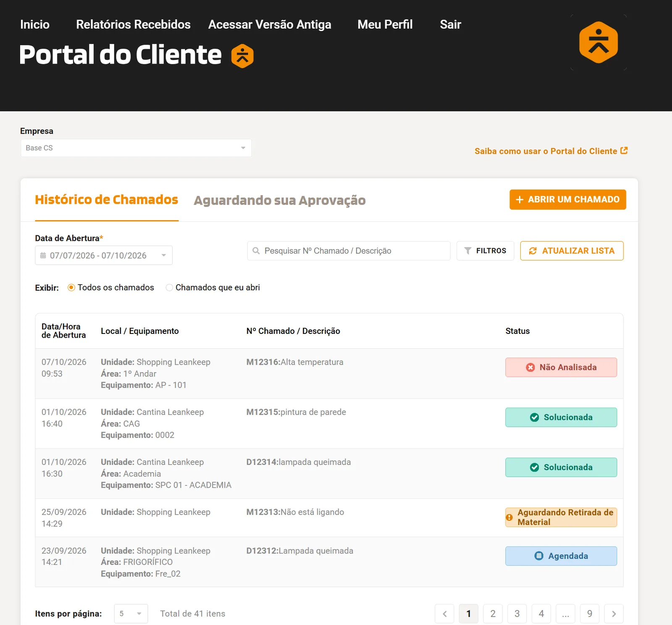Click ATUALIZAR LISTA to refresh
Screen dimensions: 672x625
[x=572, y=251]
